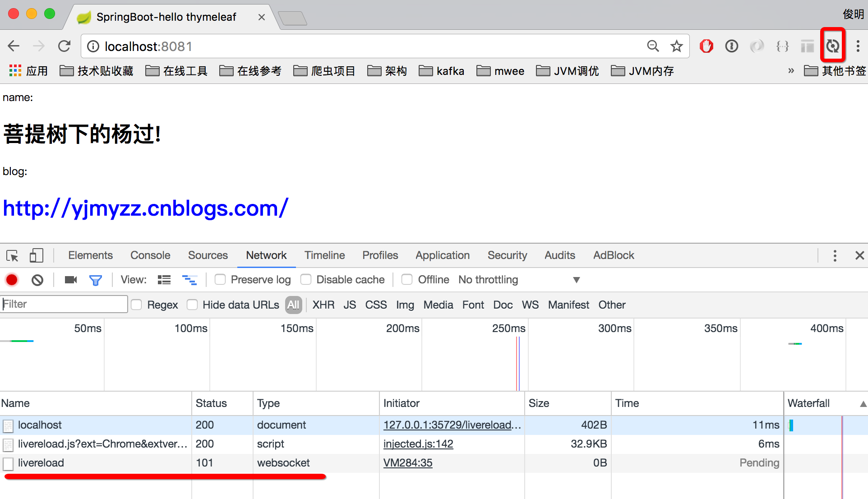Reload the localhost page
Viewport: 868px width, 499px height.
[65, 46]
